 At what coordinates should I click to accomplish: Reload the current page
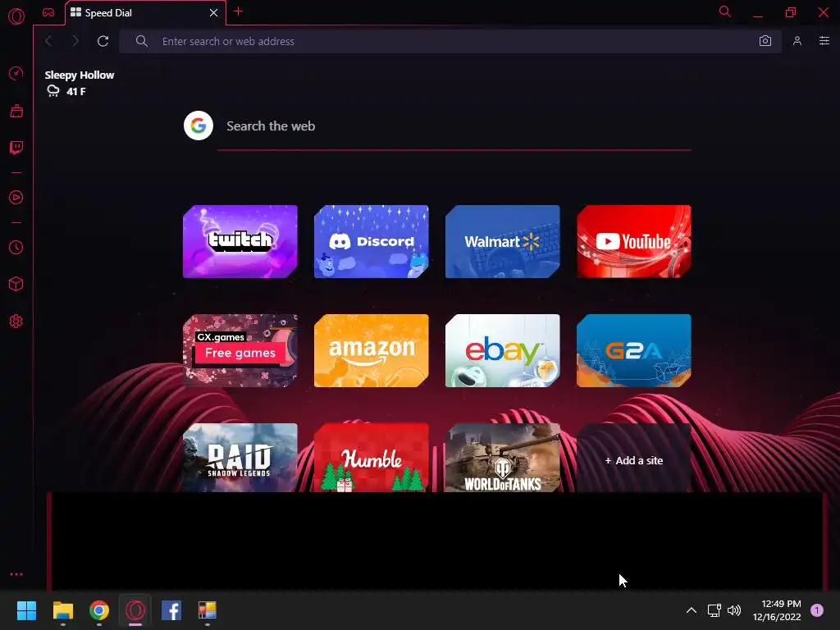click(x=103, y=41)
